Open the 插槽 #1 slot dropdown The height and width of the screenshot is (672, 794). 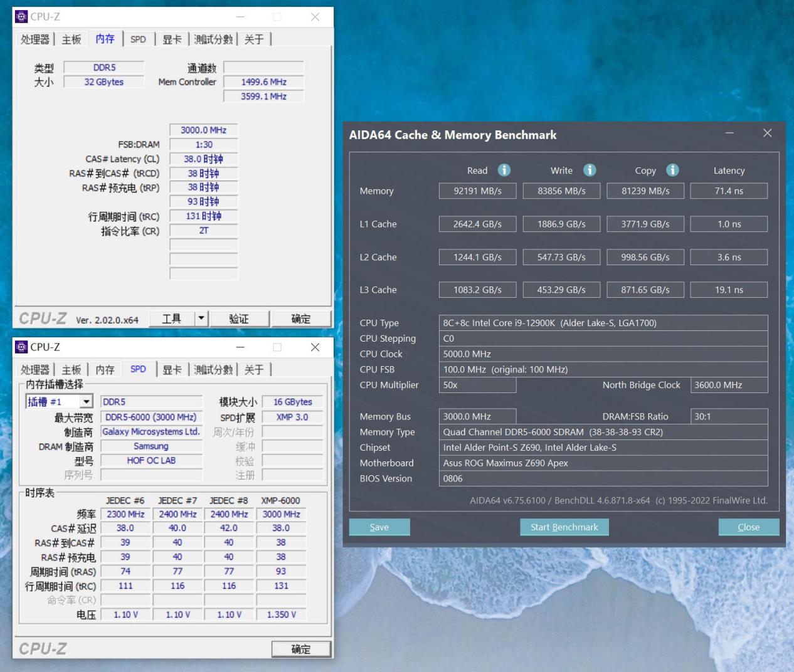[x=87, y=402]
